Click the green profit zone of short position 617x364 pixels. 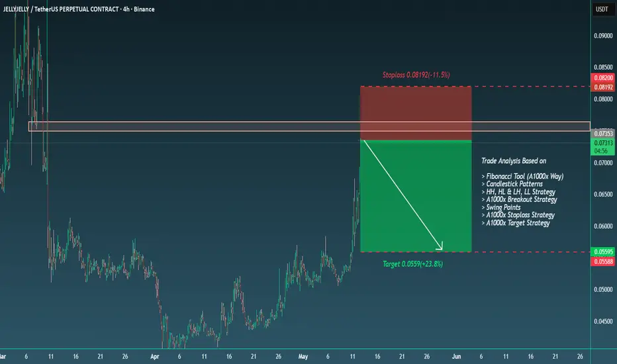click(x=416, y=196)
